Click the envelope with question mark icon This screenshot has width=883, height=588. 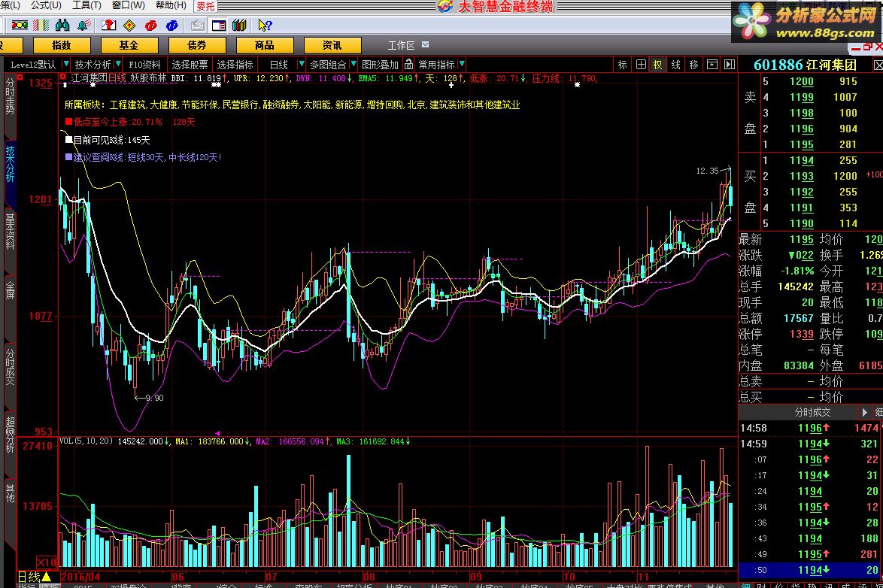tap(109, 26)
